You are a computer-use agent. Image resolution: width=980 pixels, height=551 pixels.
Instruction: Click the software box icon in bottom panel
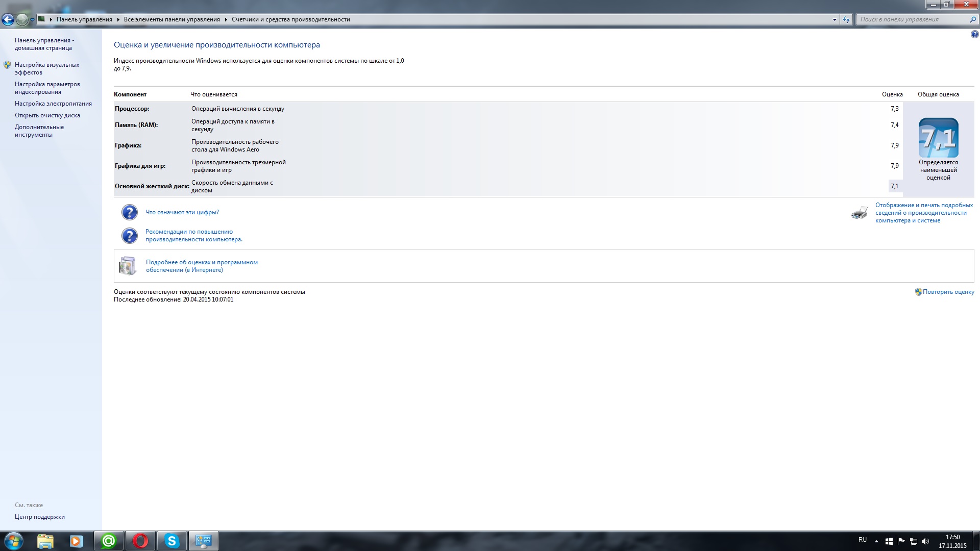click(128, 266)
